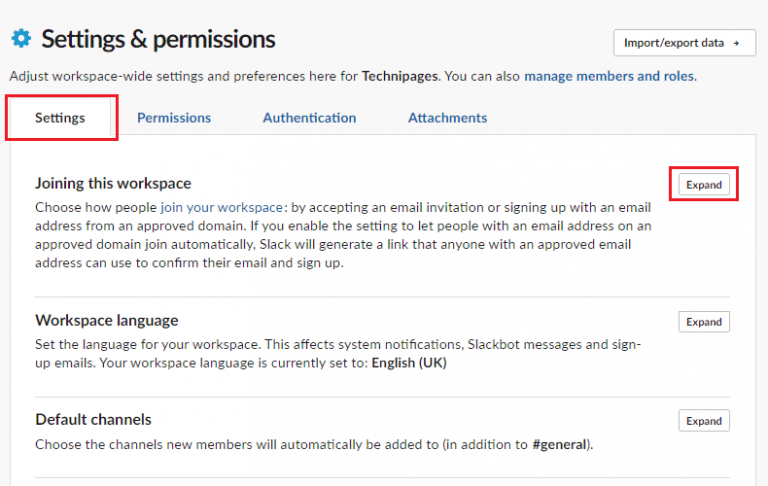
Task: Click the English (UK) language value
Action: (x=409, y=363)
